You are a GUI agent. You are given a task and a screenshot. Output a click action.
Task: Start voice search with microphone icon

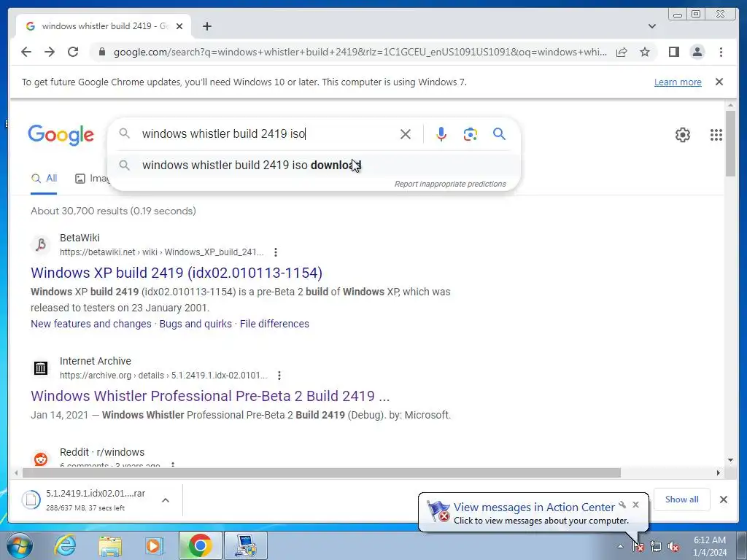[x=441, y=134]
